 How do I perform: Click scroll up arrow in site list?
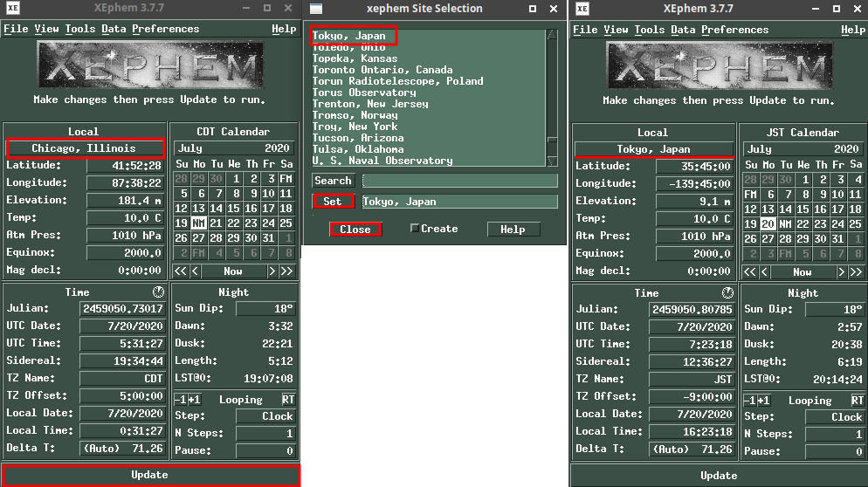tap(552, 34)
